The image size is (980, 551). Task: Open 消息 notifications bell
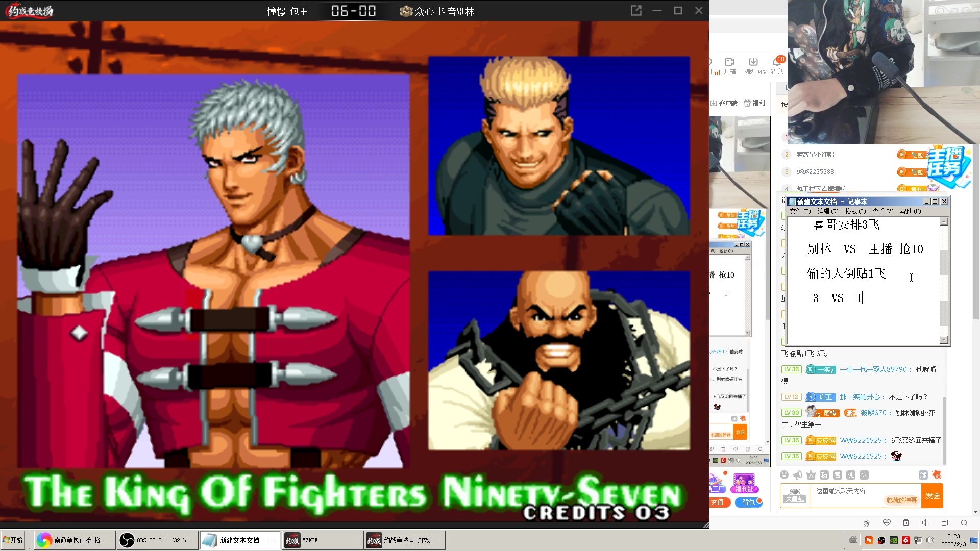[x=777, y=66]
